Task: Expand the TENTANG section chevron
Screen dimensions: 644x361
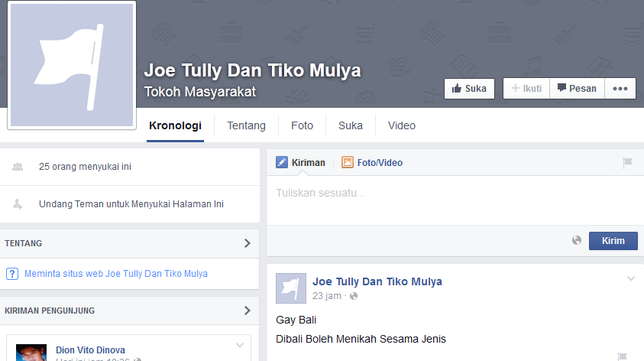Action: click(x=248, y=243)
